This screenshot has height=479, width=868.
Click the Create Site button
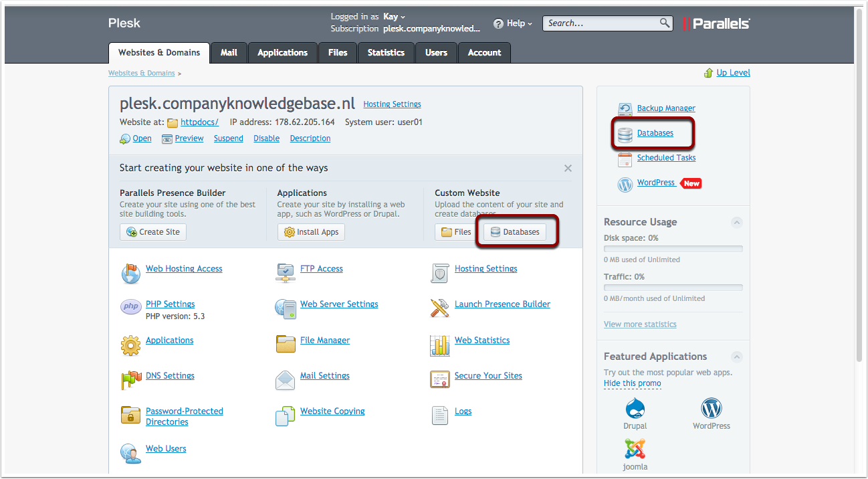tap(153, 232)
